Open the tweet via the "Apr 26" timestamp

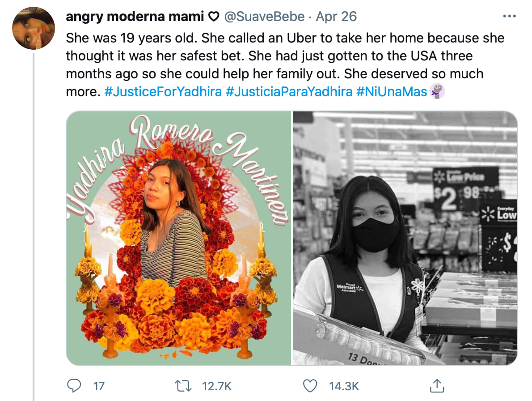pyautogui.click(x=336, y=17)
